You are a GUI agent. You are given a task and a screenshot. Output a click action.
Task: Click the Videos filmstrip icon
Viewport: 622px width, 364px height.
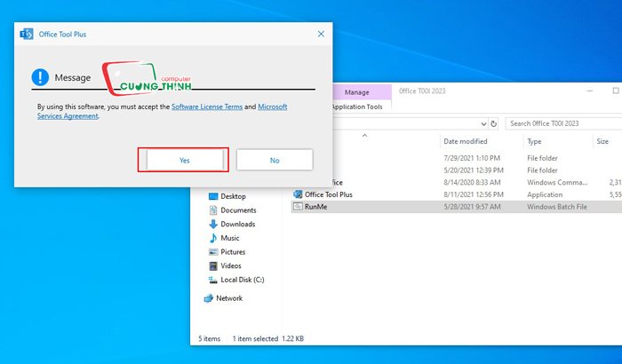pyautogui.click(x=213, y=265)
